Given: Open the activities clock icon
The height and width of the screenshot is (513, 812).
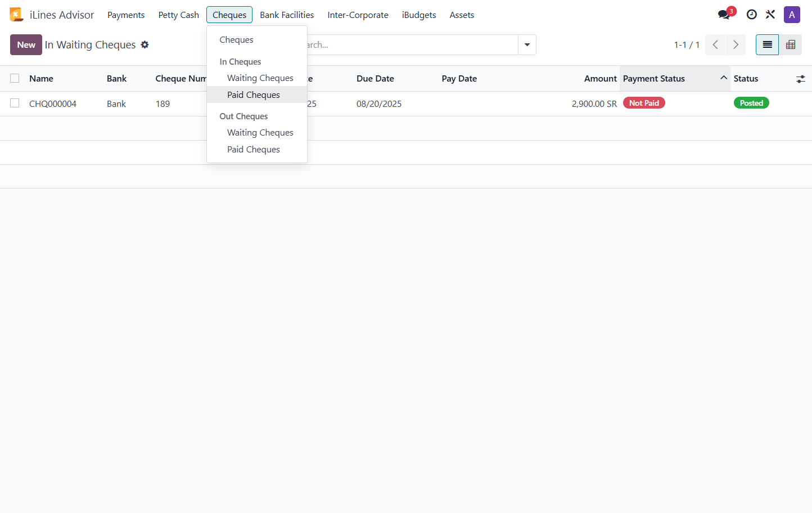Looking at the screenshot, I should coord(751,15).
